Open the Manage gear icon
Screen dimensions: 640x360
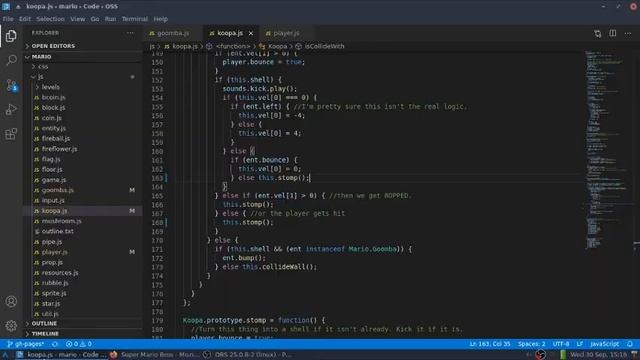[11, 325]
